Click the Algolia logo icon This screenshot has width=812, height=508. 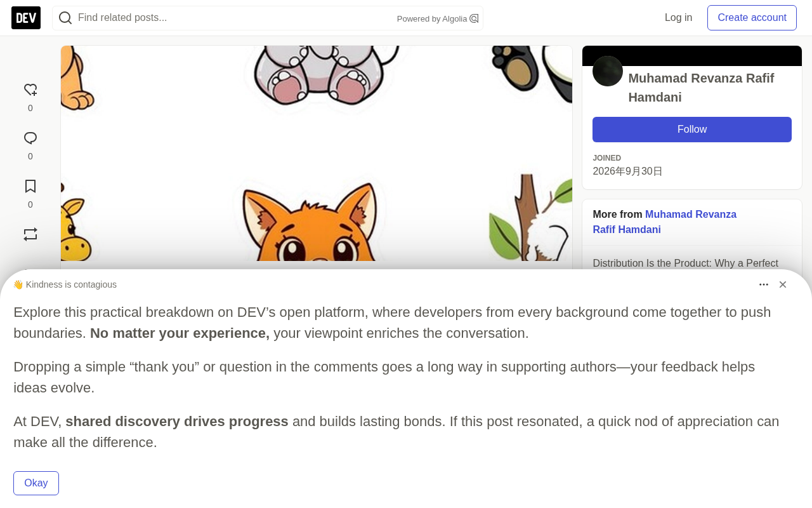tap(474, 18)
